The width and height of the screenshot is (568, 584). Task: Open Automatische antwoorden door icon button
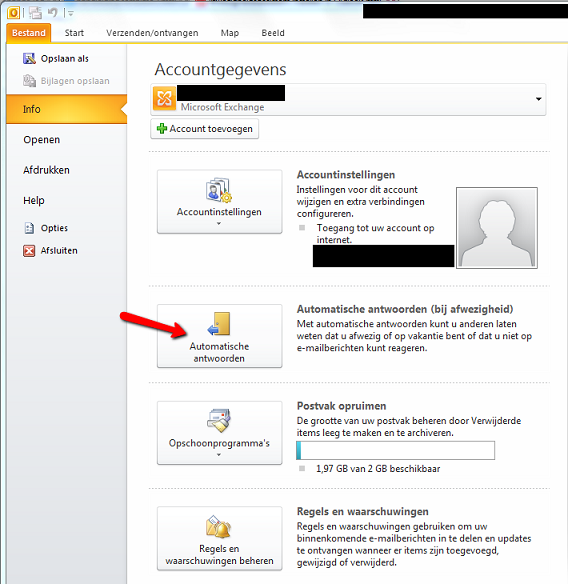point(219,336)
